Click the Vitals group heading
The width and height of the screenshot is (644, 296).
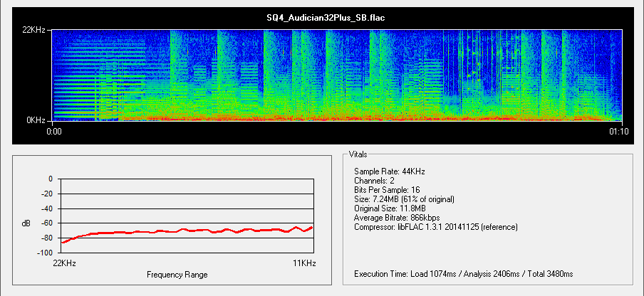tap(358, 154)
